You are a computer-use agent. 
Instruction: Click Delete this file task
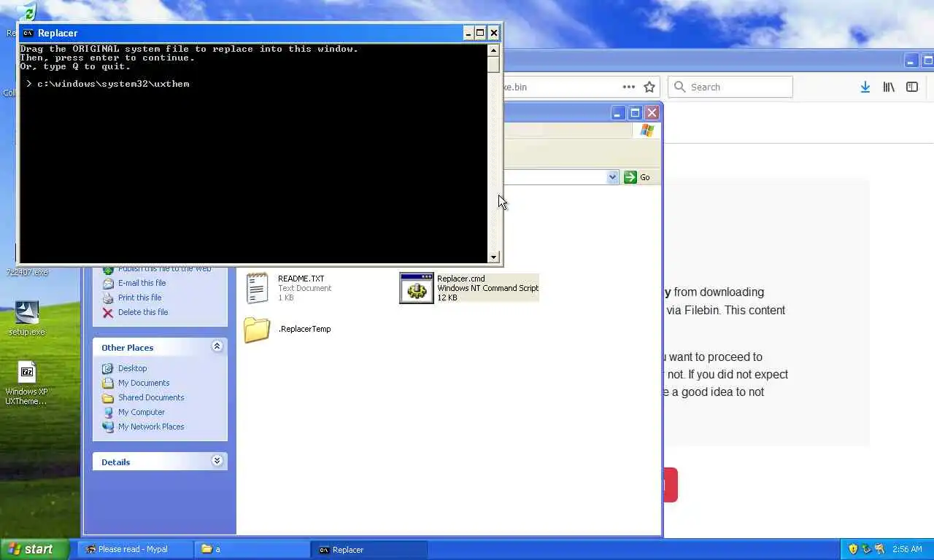pos(143,312)
